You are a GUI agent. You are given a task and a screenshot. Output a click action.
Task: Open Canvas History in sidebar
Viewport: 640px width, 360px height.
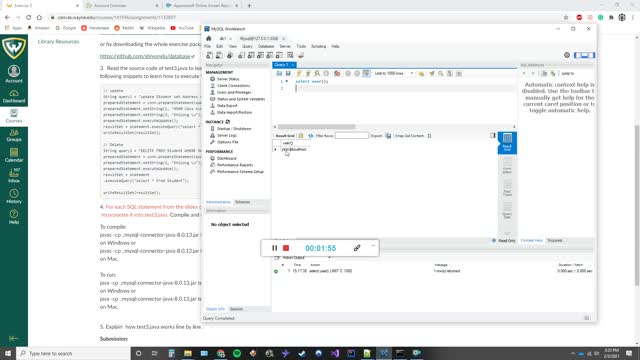click(14, 196)
